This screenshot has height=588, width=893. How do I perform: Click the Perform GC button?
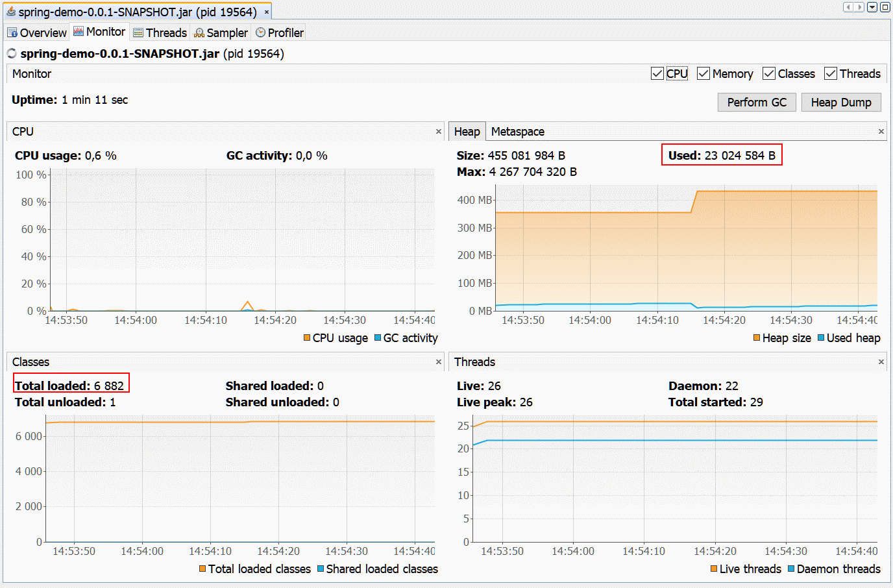coord(757,103)
